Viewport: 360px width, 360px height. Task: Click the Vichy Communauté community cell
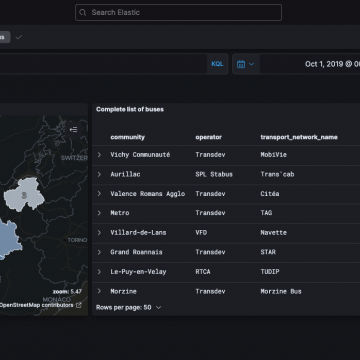click(x=140, y=155)
